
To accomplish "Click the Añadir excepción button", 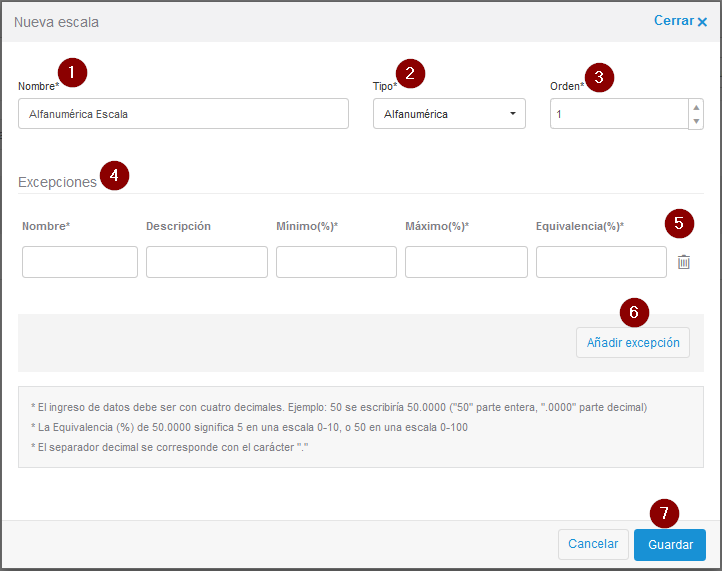I will click(632, 342).
